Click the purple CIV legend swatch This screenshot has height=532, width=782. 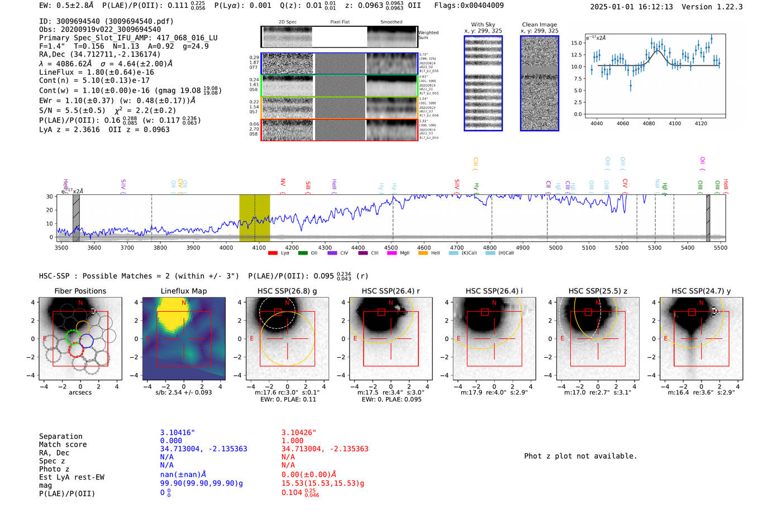coord(332,253)
